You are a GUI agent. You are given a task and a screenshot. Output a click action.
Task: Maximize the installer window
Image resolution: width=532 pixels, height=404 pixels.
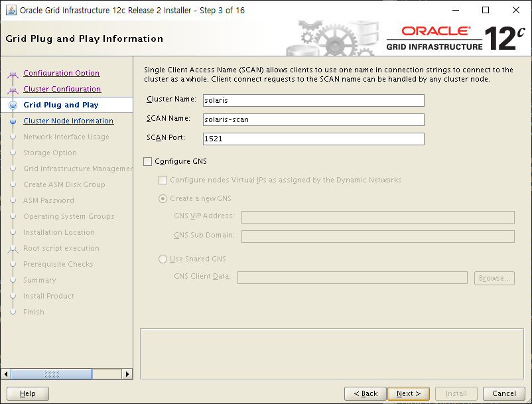486,10
